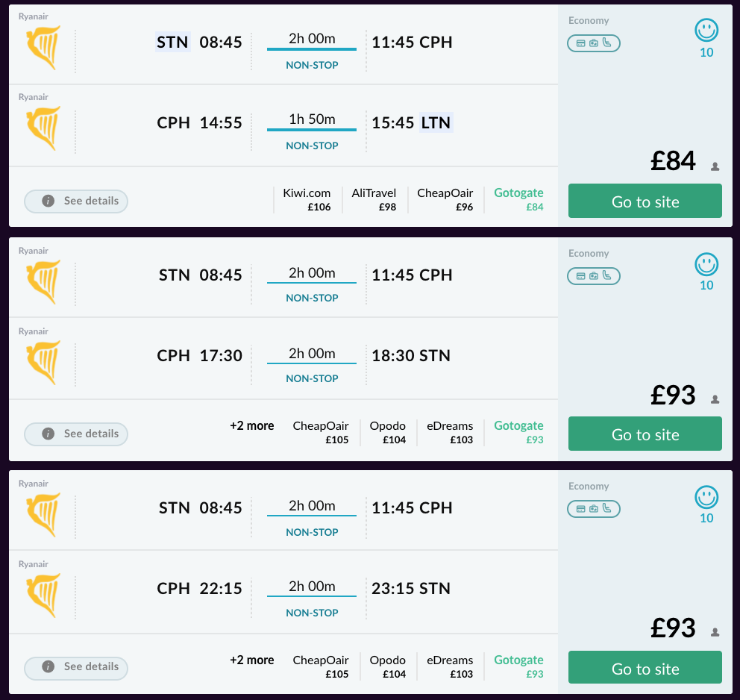Show +2 more providers for the 17:30 return
Image resolution: width=740 pixels, height=700 pixels.
tap(251, 426)
